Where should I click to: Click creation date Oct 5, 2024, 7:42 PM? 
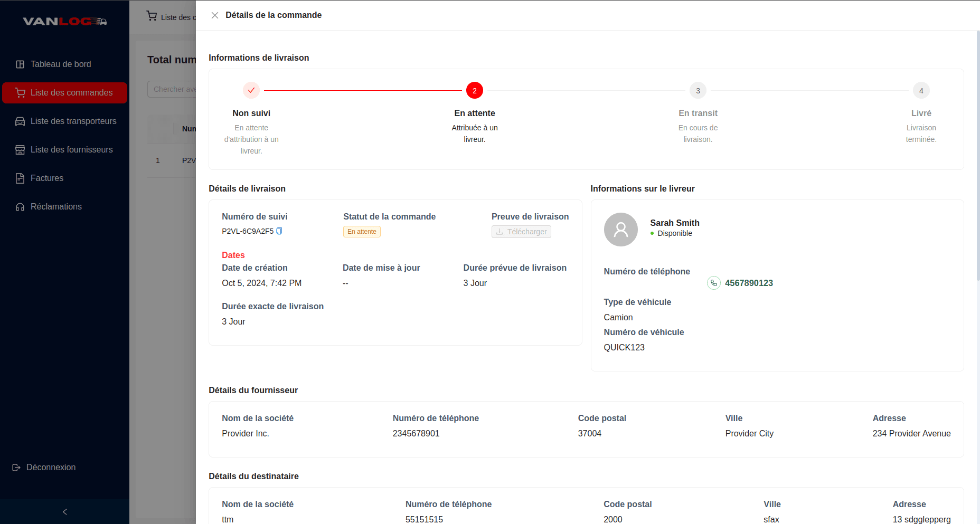coord(262,283)
